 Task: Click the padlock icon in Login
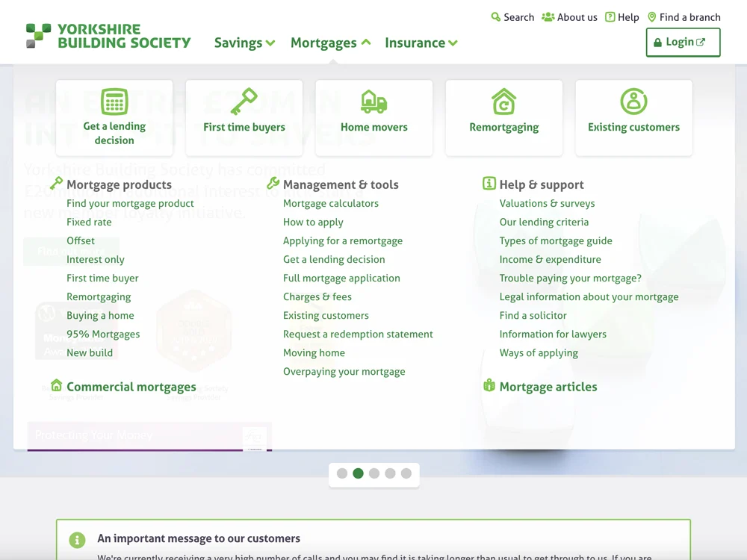[x=657, y=43]
